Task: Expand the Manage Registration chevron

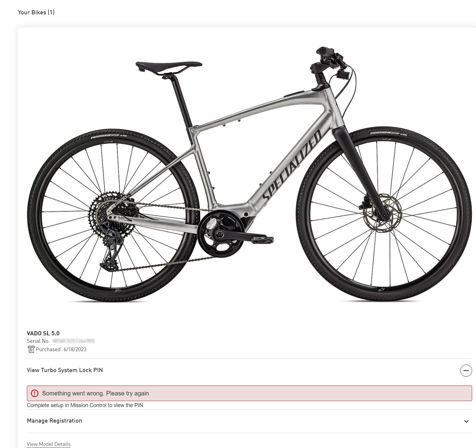Action: tap(466, 421)
